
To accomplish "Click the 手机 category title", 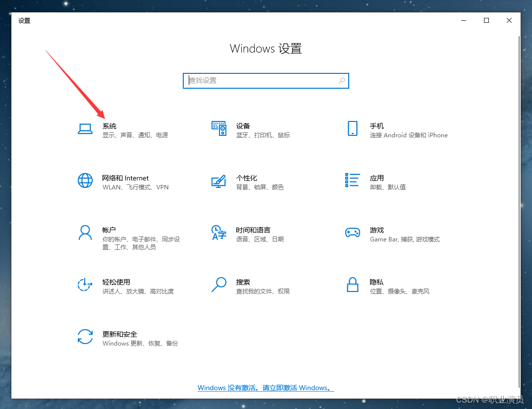I will [377, 126].
